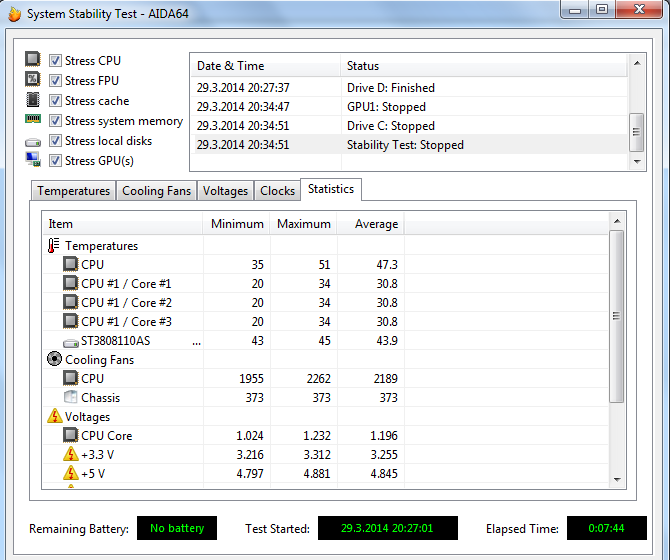Click the Average column header

point(371,224)
